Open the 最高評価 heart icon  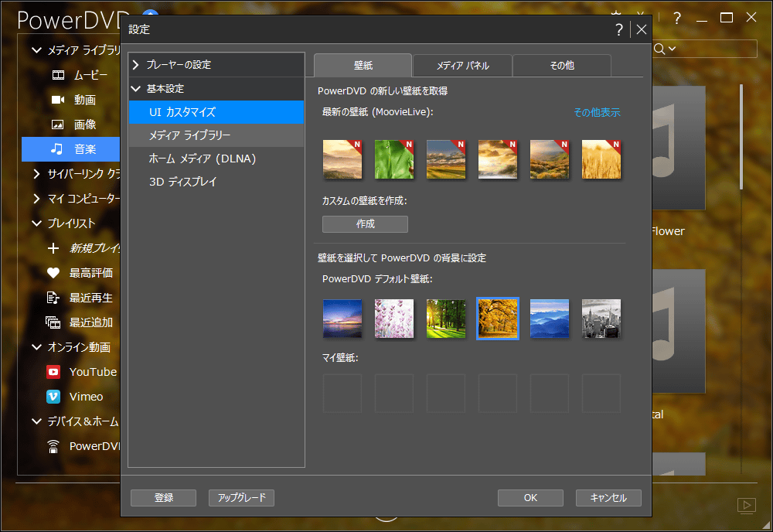(53, 273)
